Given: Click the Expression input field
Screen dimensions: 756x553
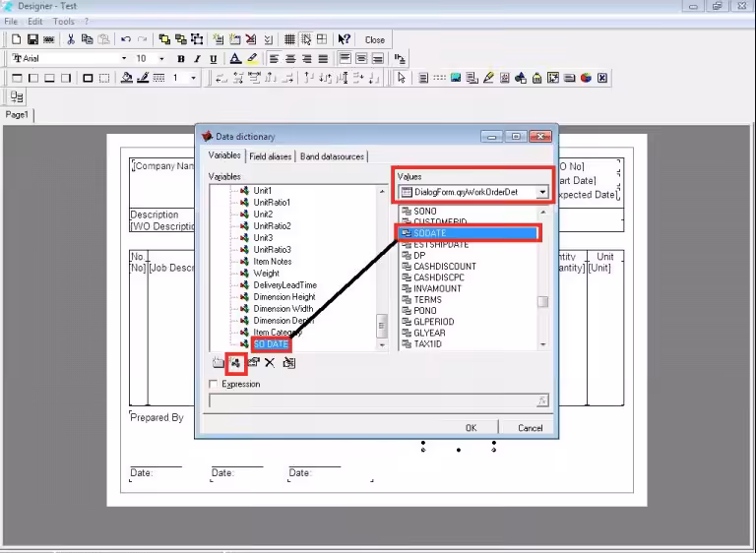Looking at the screenshot, I should pyautogui.click(x=372, y=400).
